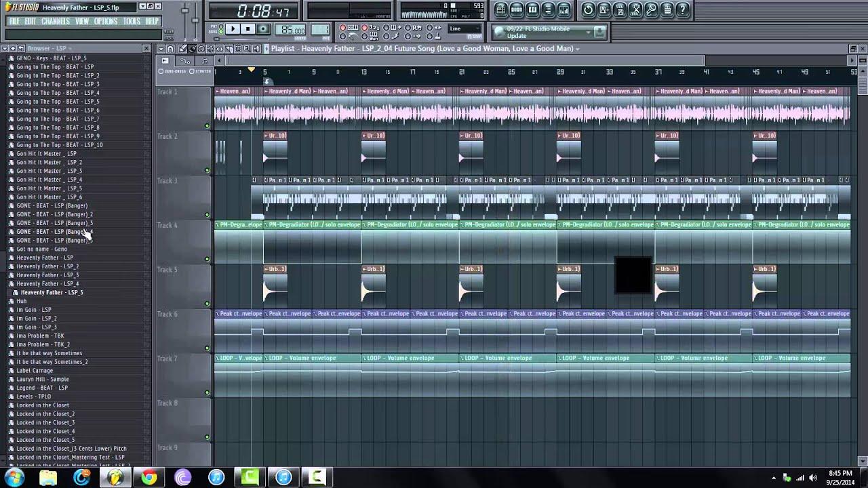Click the Record button in transport

(x=263, y=28)
